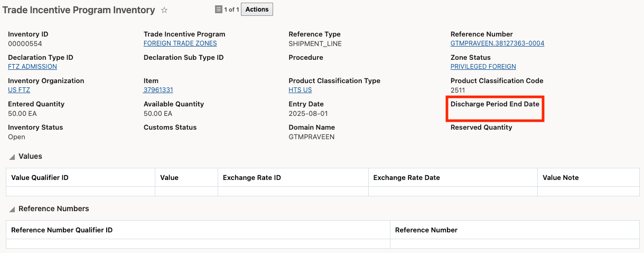Click the record list icon near '1 of 1'
This screenshot has width=644, height=253.
point(219,10)
